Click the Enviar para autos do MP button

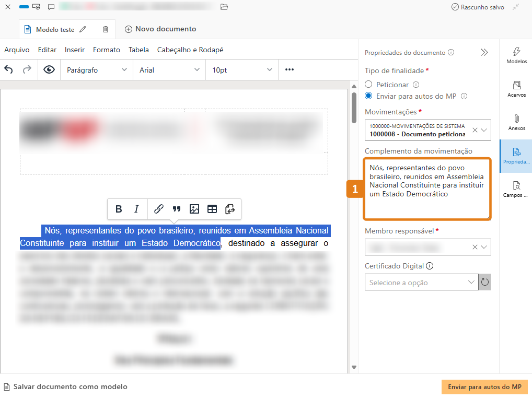point(484,387)
